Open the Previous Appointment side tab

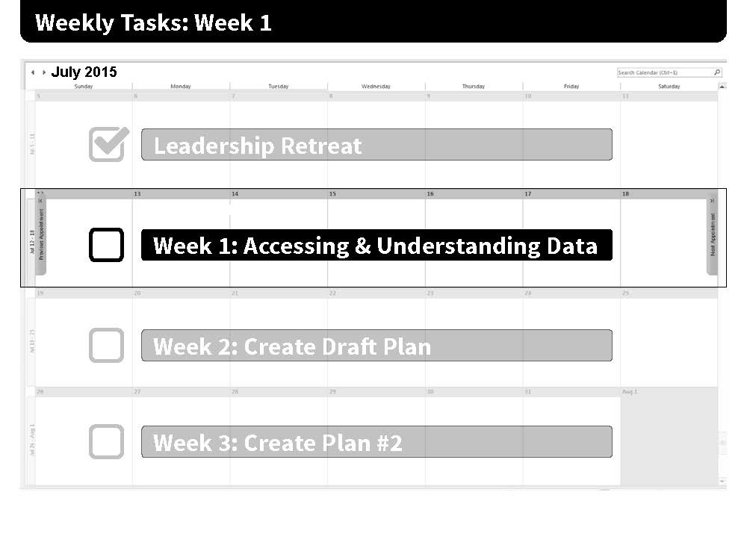point(41,234)
